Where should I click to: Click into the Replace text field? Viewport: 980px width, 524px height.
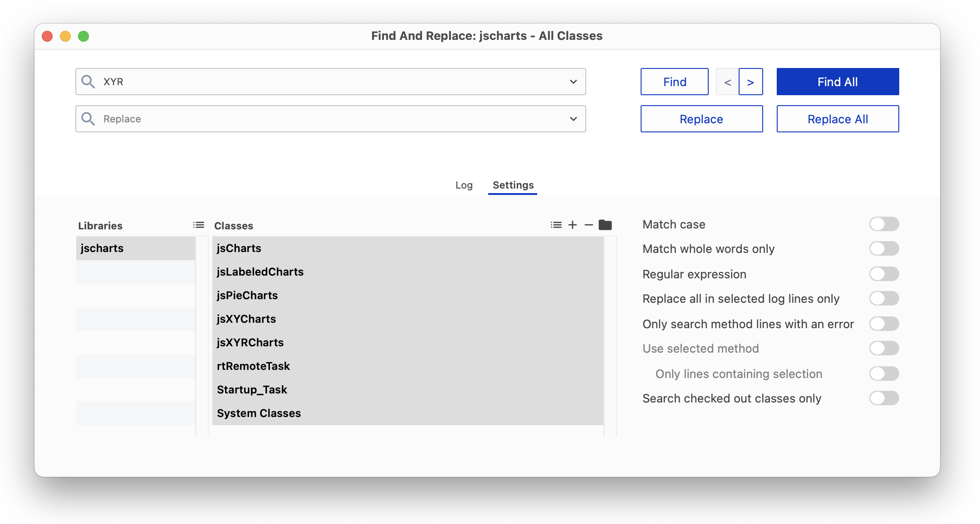(331, 119)
